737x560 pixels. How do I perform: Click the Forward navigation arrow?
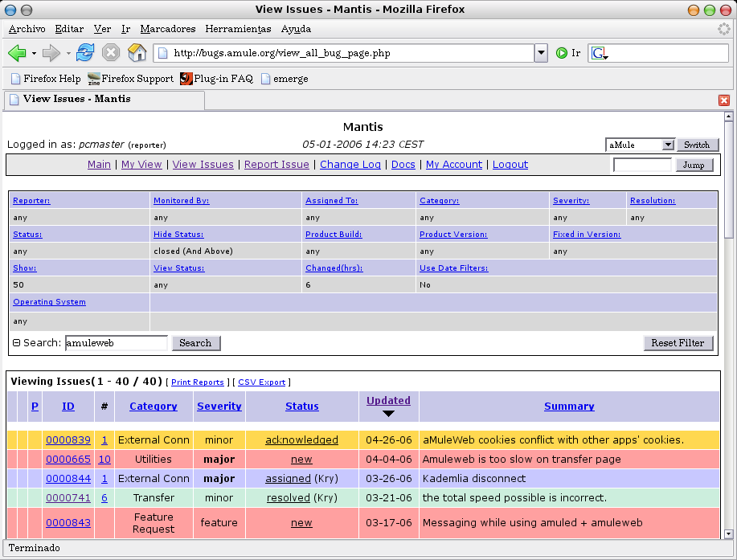coord(51,53)
